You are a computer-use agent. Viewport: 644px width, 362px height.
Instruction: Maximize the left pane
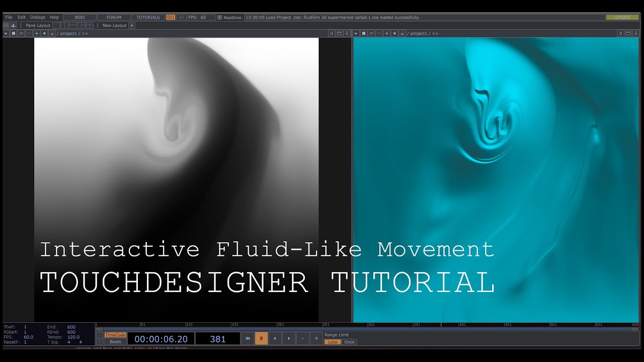(339, 33)
